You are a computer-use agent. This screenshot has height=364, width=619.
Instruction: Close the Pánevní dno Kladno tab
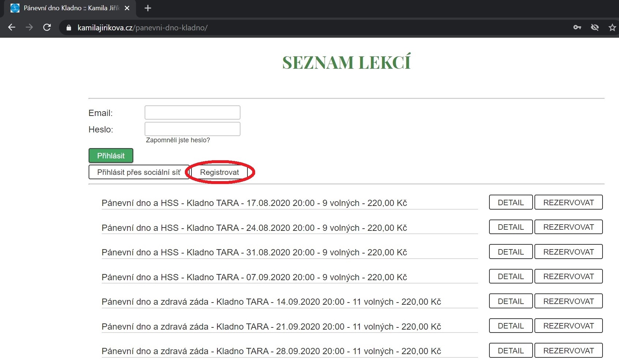pos(127,8)
